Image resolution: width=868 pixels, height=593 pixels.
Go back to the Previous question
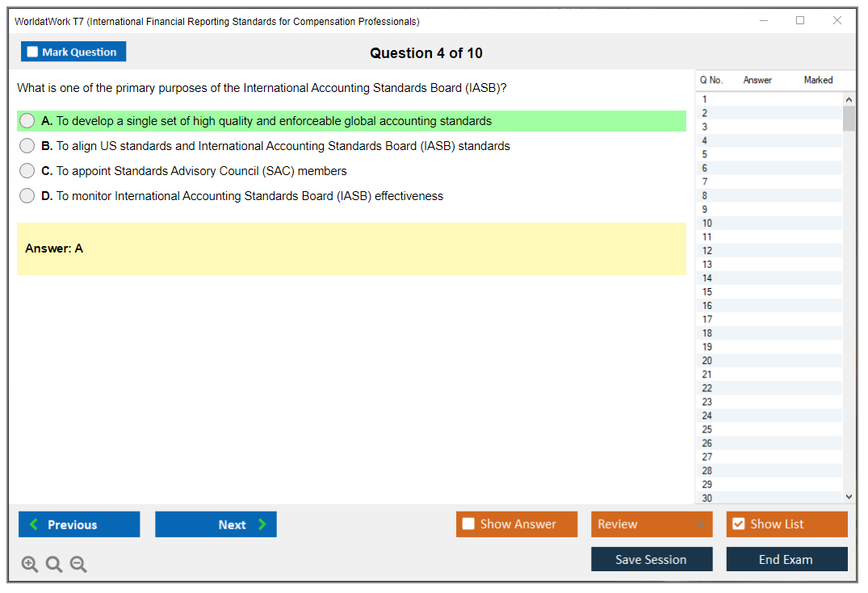coord(79,524)
